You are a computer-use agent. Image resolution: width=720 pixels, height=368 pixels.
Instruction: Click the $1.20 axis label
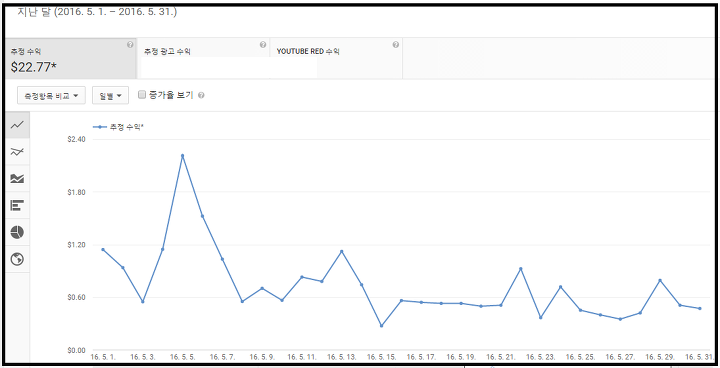[76, 245]
